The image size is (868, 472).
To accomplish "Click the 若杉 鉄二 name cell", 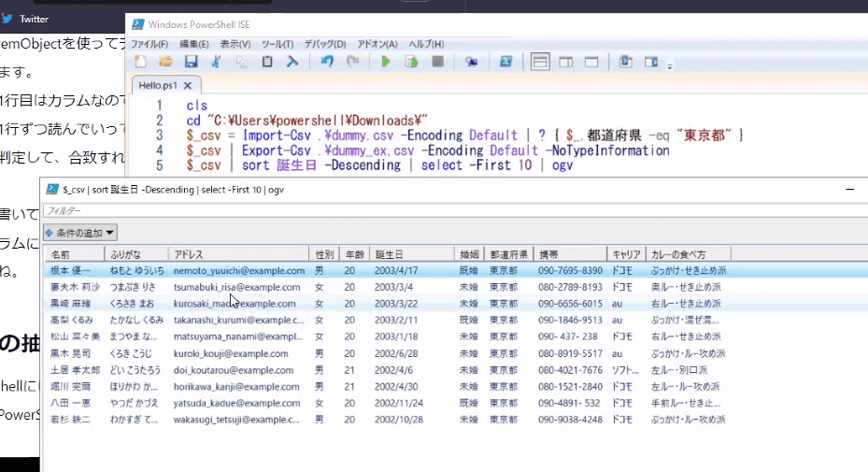I will tap(70, 420).
